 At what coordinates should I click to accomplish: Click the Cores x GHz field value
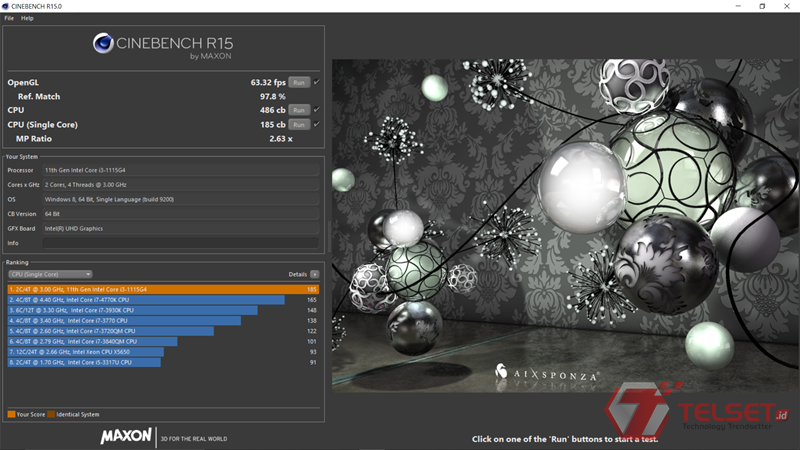pyautogui.click(x=181, y=185)
